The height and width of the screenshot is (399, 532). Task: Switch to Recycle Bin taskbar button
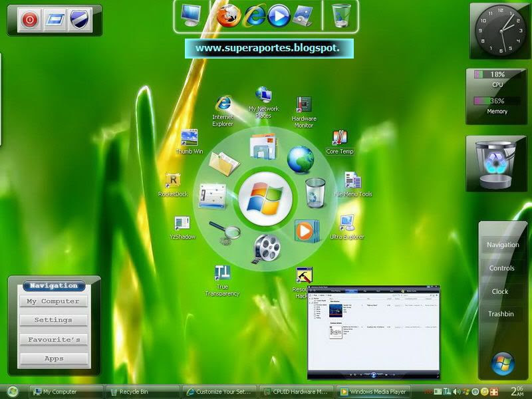click(x=143, y=392)
